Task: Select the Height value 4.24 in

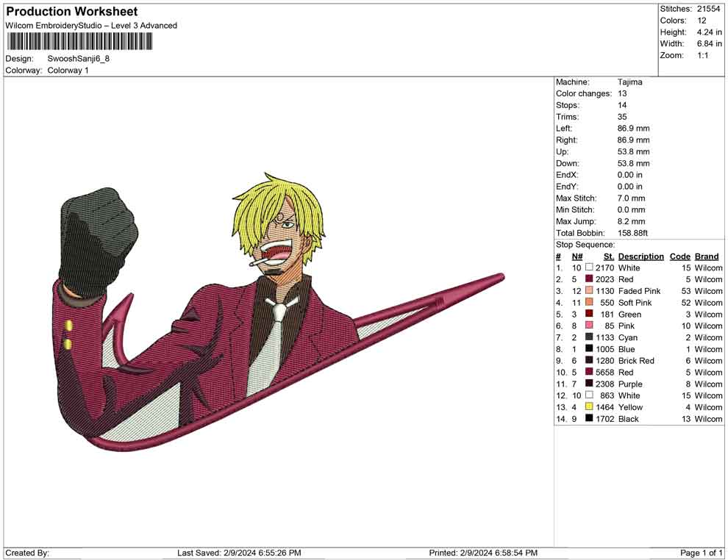Action: (709, 32)
